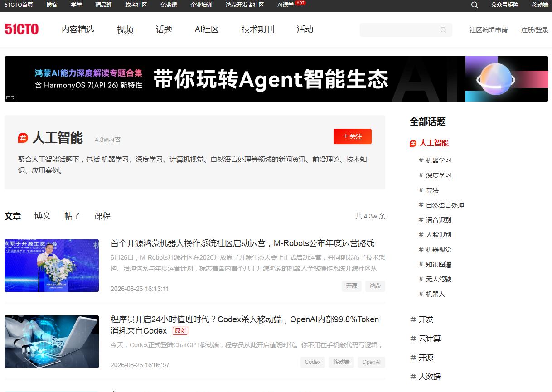This screenshot has height=392, width=552.
Task: Click 社区编辑申请 link
Action: coord(489,30)
